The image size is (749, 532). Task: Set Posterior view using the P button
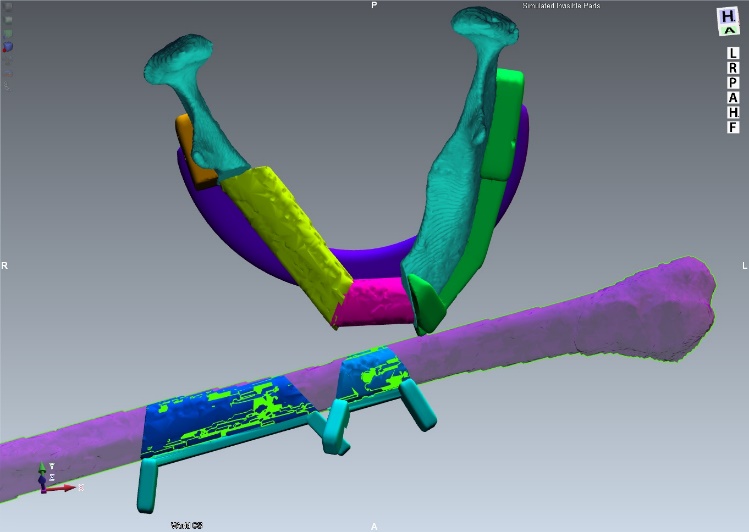pyautogui.click(x=734, y=83)
